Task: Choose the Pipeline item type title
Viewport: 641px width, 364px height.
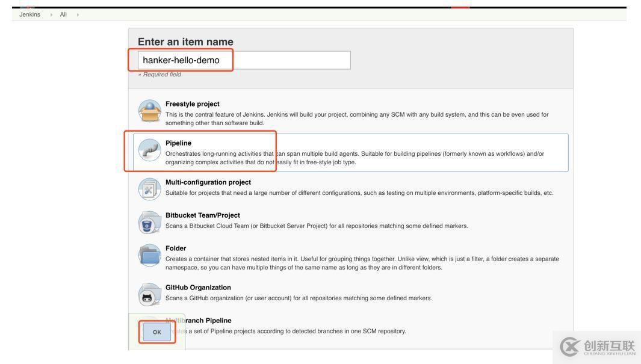Action: point(178,143)
